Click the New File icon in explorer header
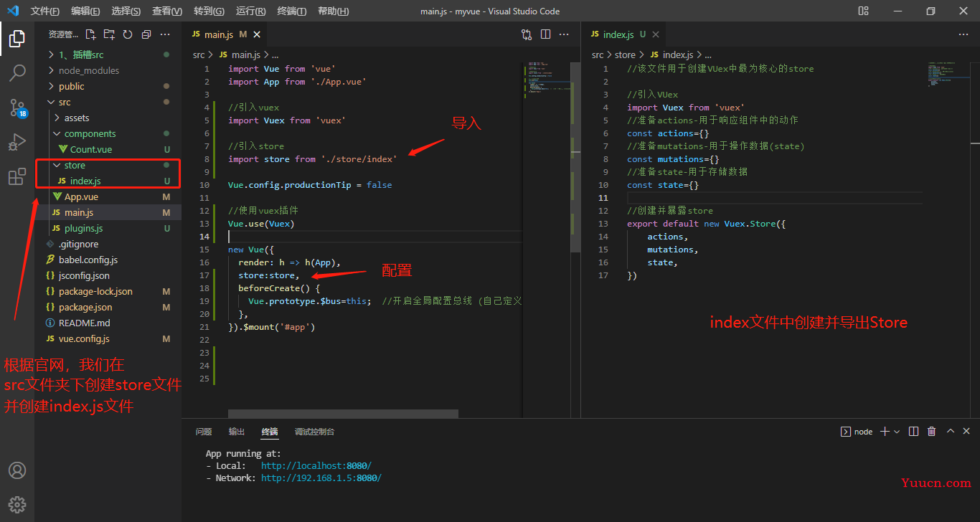Screen dimensions: 980x522 [x=90, y=34]
